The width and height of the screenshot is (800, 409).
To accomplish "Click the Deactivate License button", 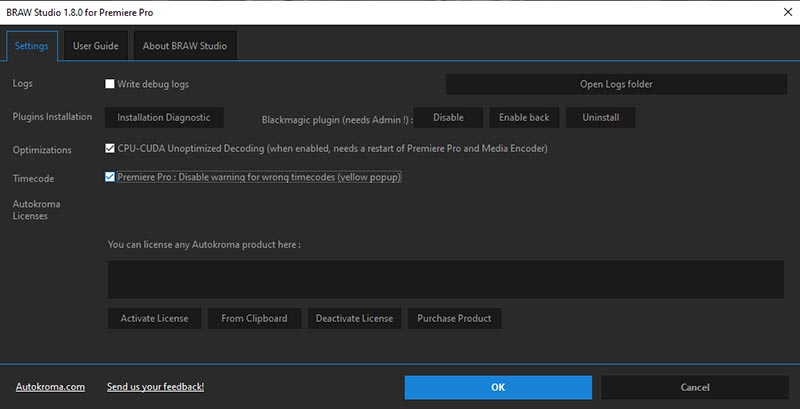I will coord(355,318).
